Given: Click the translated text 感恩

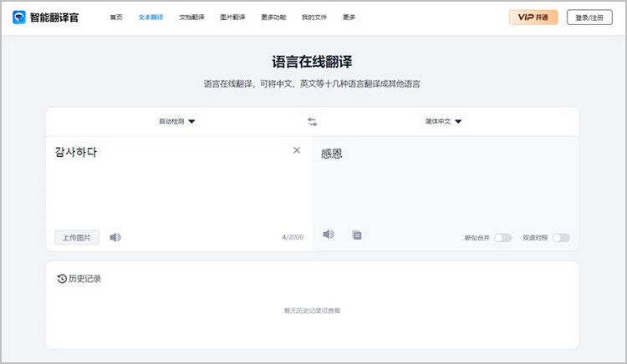Looking at the screenshot, I should pyautogui.click(x=332, y=154).
